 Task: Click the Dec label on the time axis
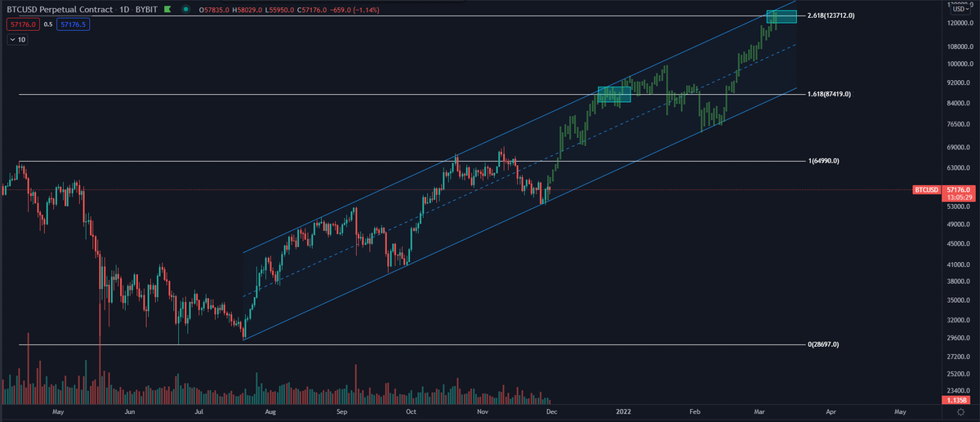(551, 413)
